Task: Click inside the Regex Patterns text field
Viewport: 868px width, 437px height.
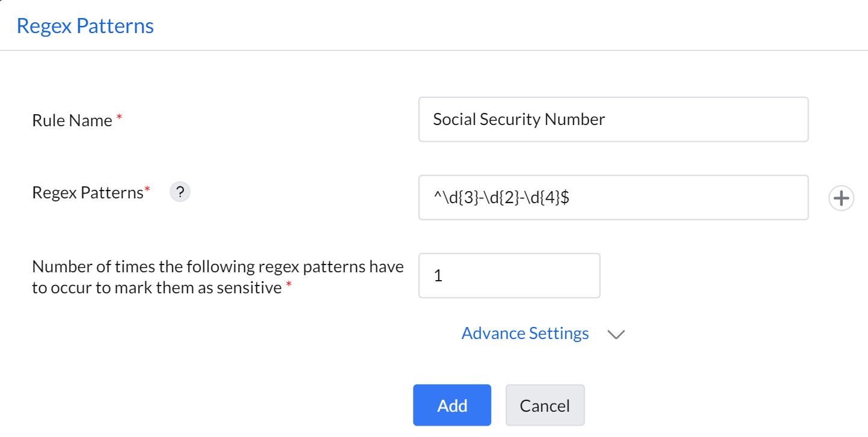Action: coord(613,198)
